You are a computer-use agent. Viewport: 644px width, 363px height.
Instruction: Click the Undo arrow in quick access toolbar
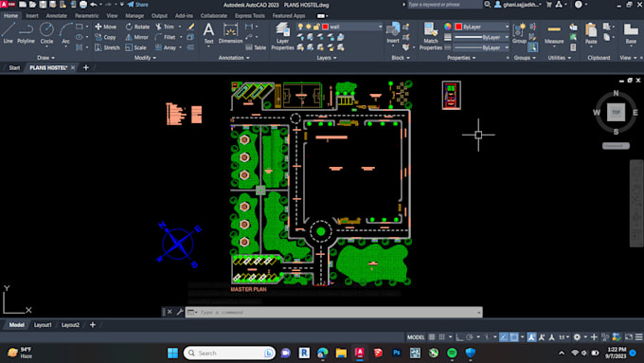coord(93,5)
